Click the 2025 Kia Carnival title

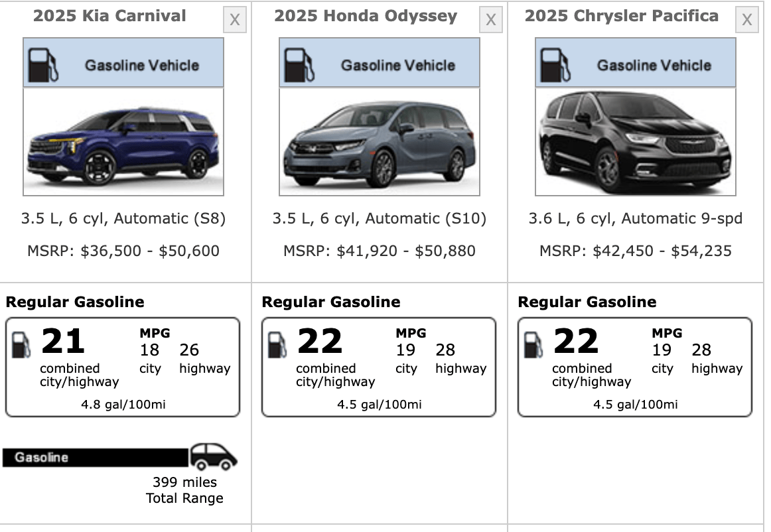click(x=109, y=16)
